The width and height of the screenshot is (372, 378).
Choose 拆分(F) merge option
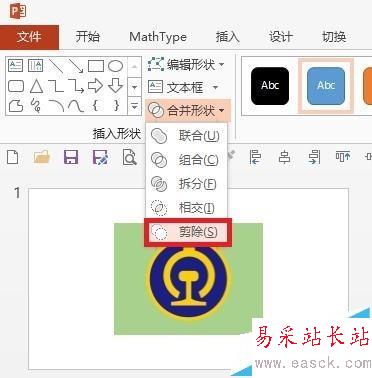186,184
